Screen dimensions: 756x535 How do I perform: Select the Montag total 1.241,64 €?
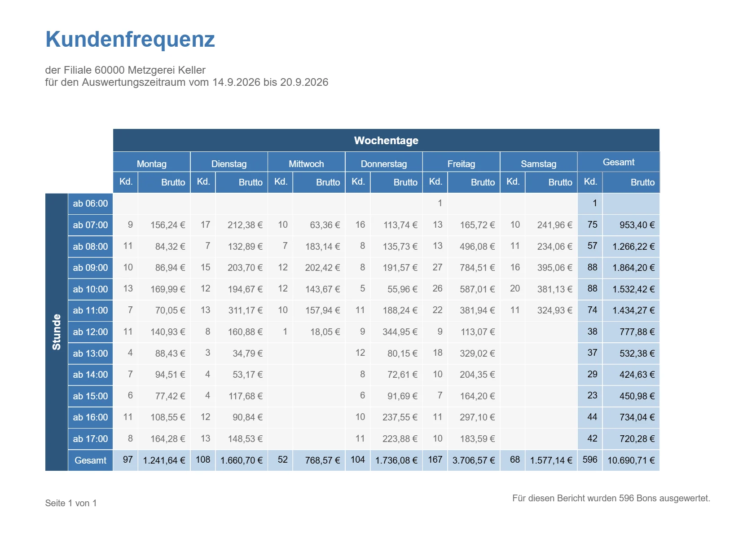click(164, 460)
